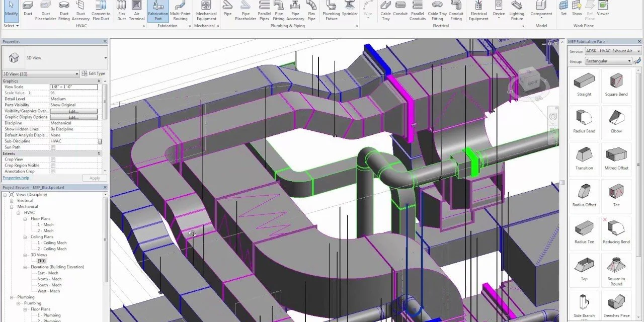Select the Cable Tray tool

386,10
